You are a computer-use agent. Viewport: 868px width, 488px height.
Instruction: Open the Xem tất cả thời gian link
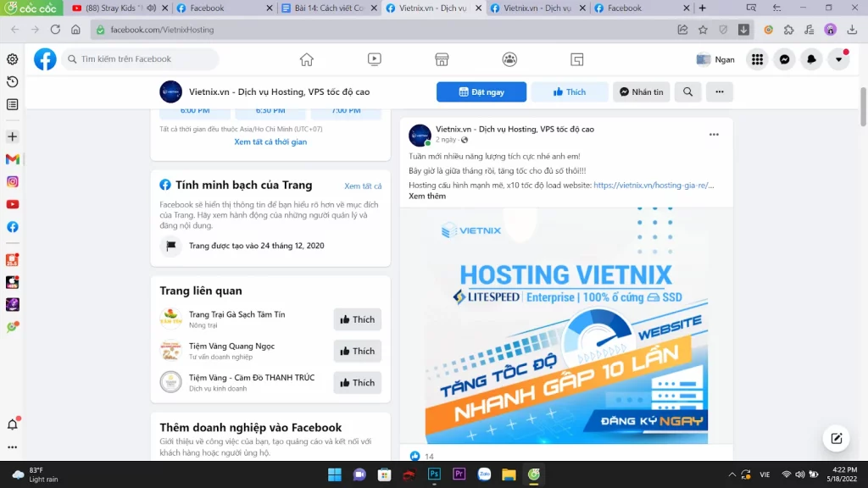270,141
